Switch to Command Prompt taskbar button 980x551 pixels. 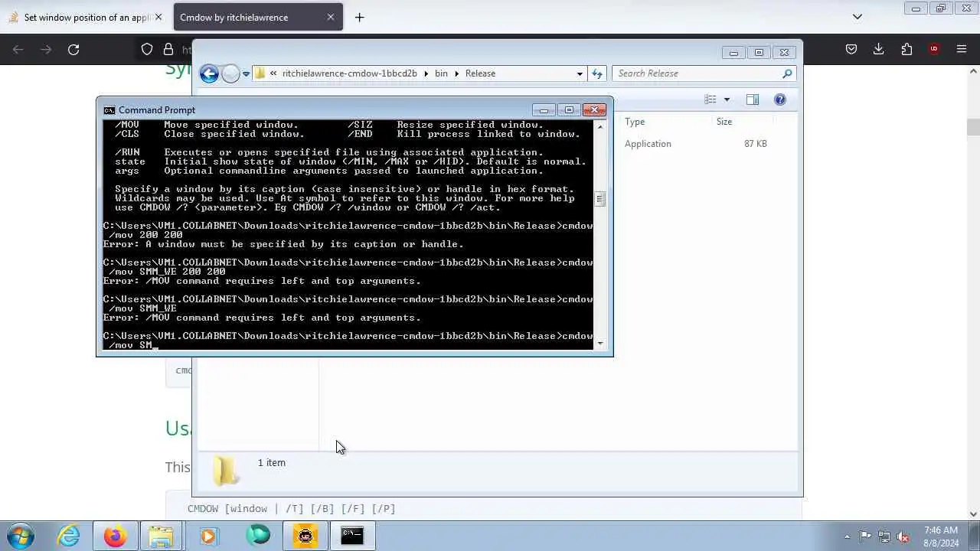click(352, 536)
